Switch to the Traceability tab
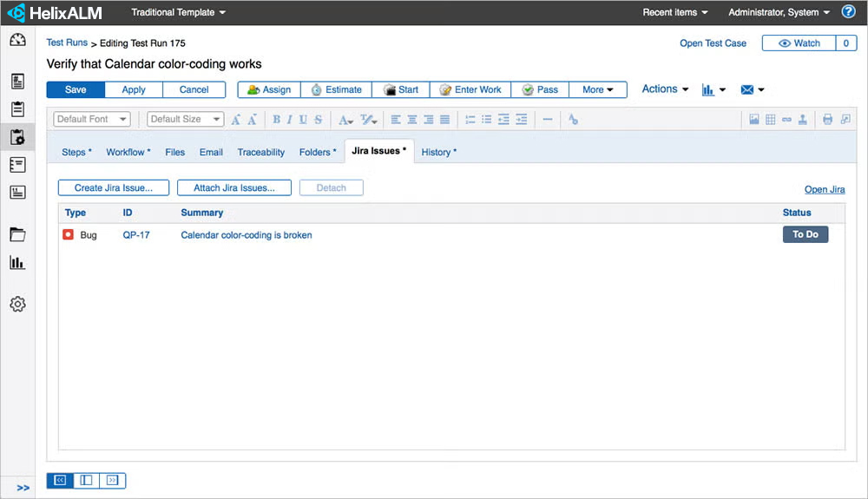Viewport: 868px width, 499px height. (260, 152)
